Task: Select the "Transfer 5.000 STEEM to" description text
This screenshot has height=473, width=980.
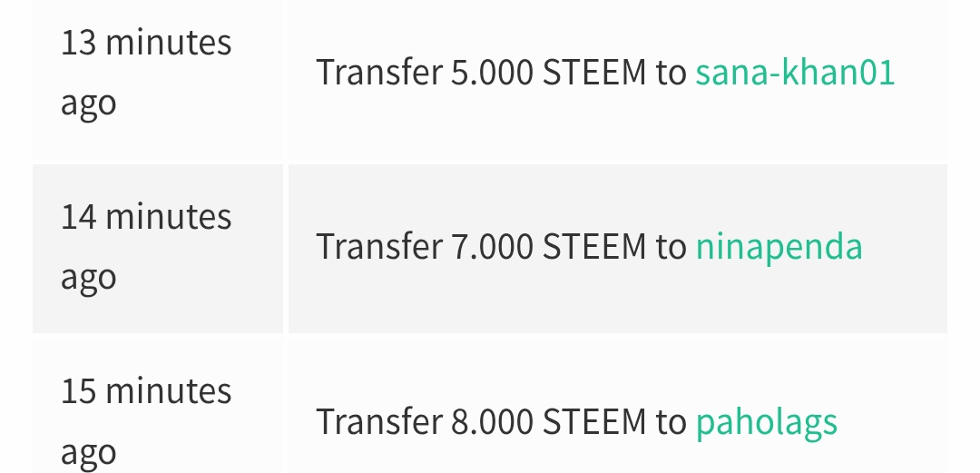Action: pos(501,72)
